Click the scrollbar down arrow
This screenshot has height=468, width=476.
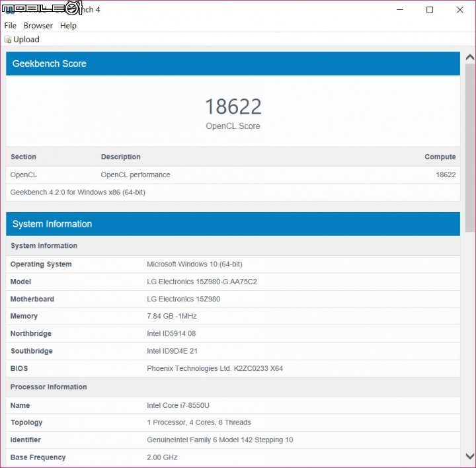[470, 456]
